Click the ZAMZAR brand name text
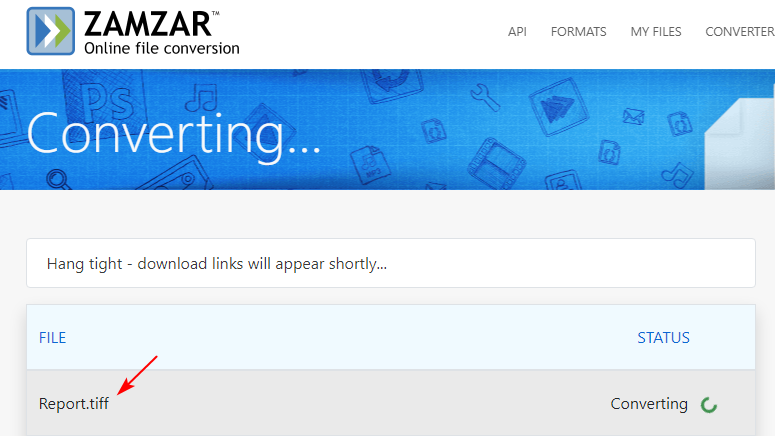775x436 pixels. click(145, 23)
